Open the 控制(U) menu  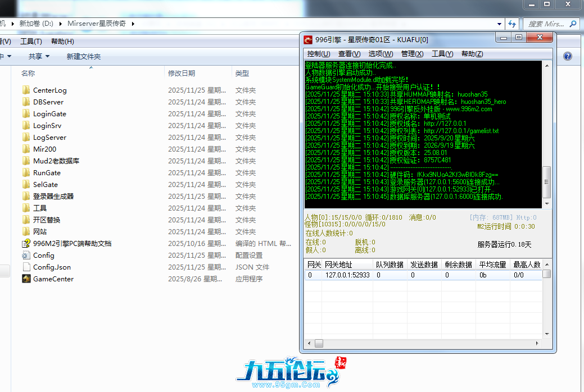click(x=318, y=54)
